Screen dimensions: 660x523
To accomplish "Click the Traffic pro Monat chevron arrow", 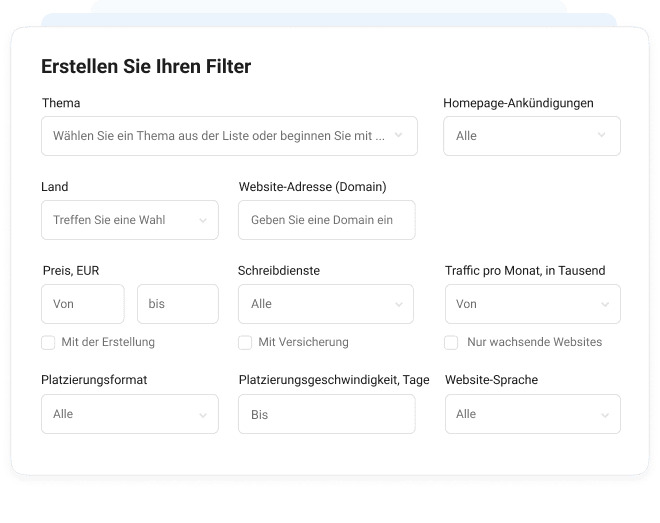I will click(x=605, y=305).
